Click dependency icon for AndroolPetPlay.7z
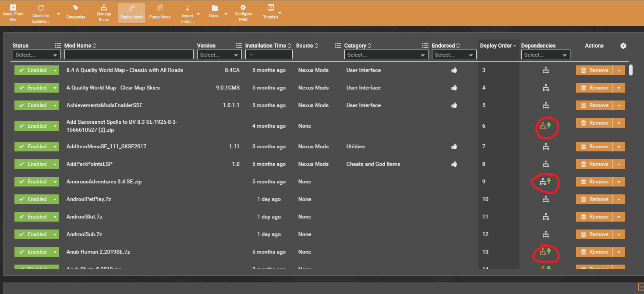 (x=545, y=199)
